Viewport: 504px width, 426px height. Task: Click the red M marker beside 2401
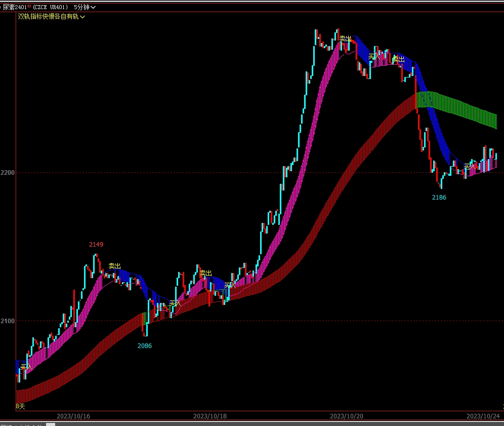pyautogui.click(x=29, y=6)
